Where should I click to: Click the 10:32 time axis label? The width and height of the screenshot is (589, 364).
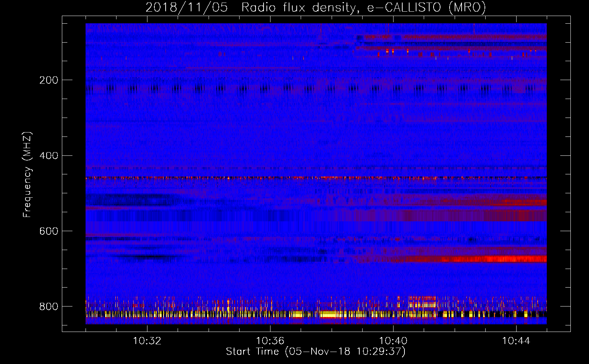pyautogui.click(x=147, y=341)
